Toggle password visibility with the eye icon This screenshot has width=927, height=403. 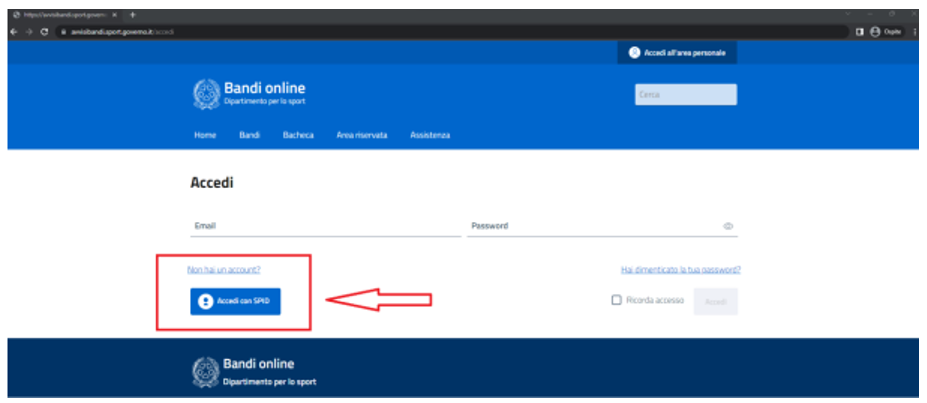728,226
